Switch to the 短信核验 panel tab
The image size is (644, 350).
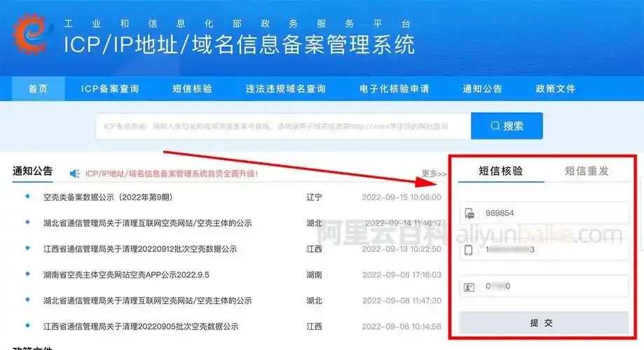[x=500, y=171]
